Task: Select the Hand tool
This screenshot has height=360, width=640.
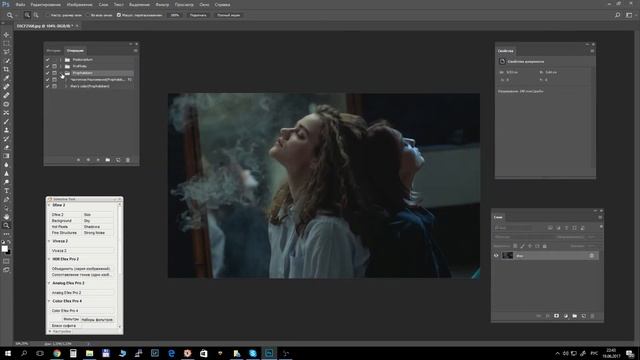Action: tap(6, 217)
